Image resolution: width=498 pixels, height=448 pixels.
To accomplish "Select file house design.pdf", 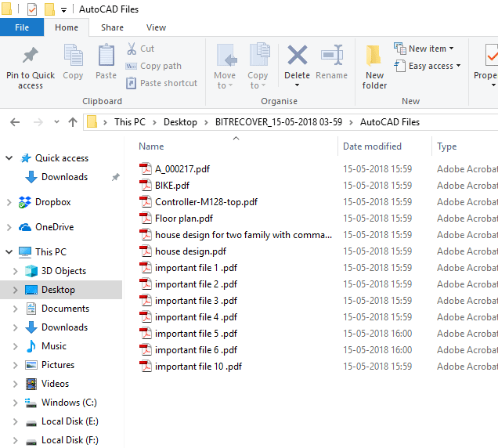I will [x=190, y=251].
